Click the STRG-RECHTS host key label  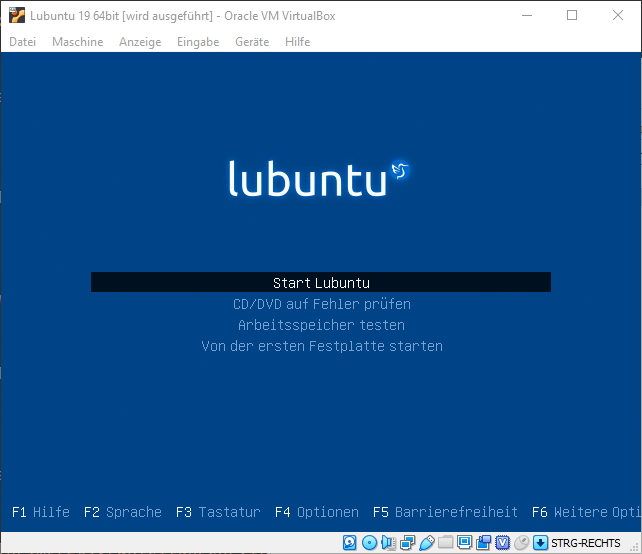click(585, 543)
